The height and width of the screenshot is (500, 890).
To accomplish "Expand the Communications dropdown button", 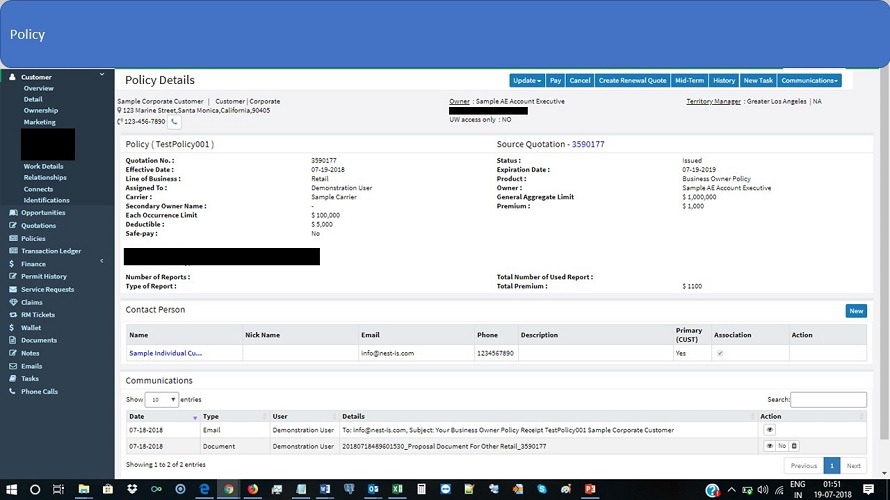I will click(809, 81).
